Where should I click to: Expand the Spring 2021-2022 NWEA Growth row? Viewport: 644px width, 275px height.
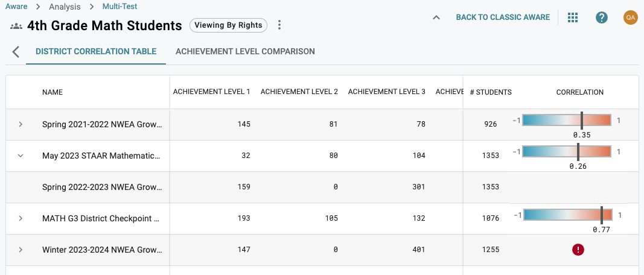coord(21,124)
